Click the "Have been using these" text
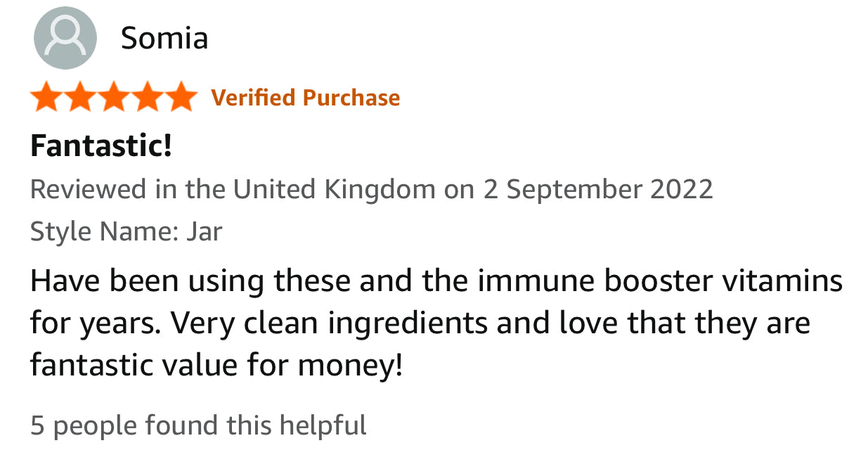Screen dimensions: 868x450 click(190, 281)
